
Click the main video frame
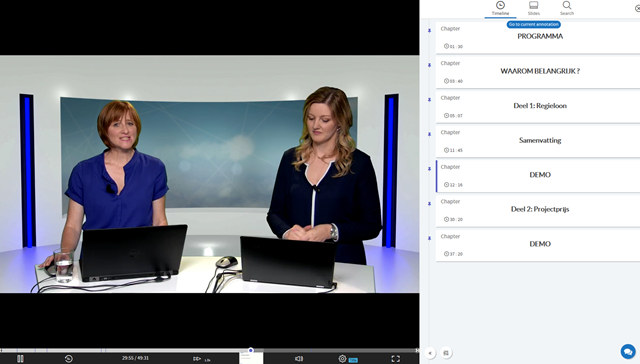click(209, 174)
